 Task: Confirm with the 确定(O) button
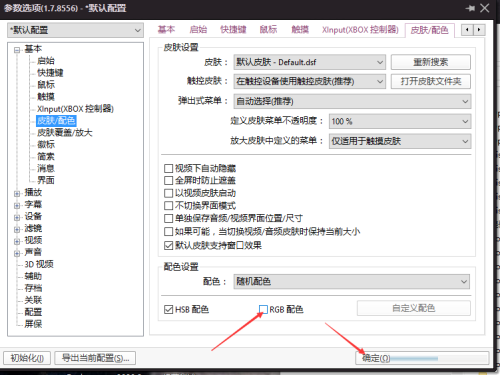pos(422,358)
